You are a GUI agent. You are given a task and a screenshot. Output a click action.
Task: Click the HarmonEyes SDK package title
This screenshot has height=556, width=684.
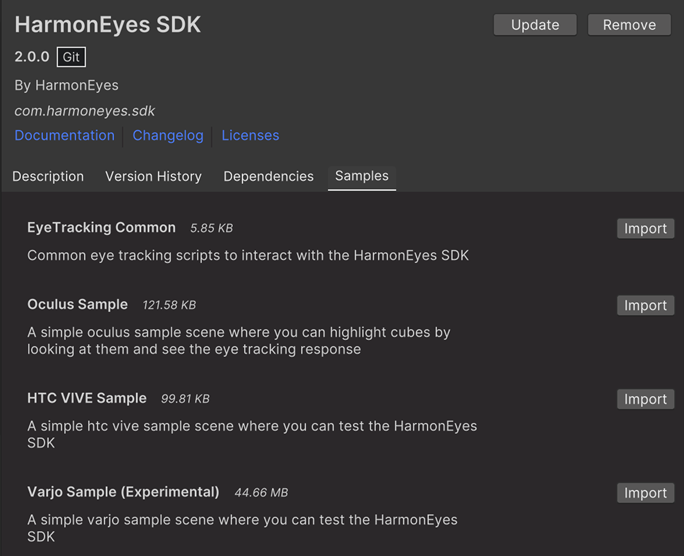click(x=108, y=25)
